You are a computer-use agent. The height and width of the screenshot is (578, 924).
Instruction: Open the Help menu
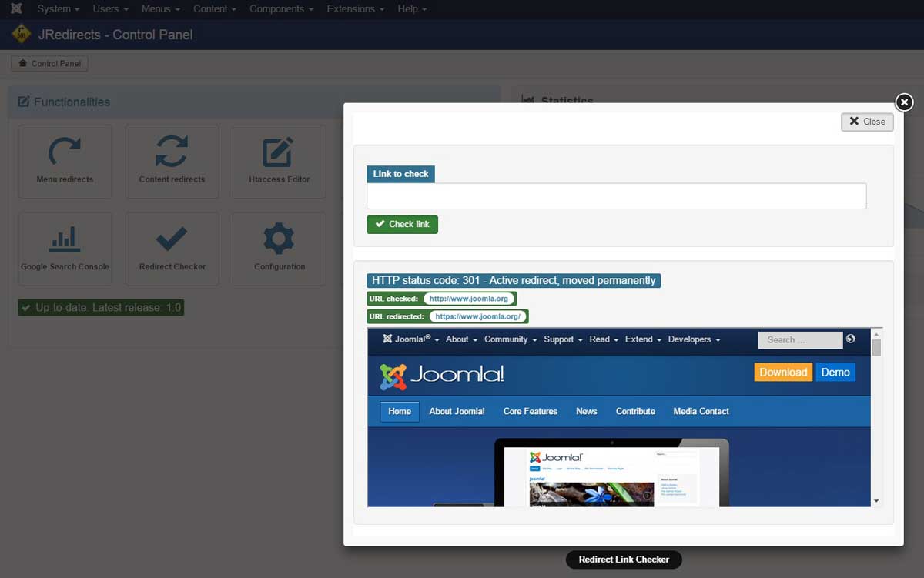[x=412, y=9]
